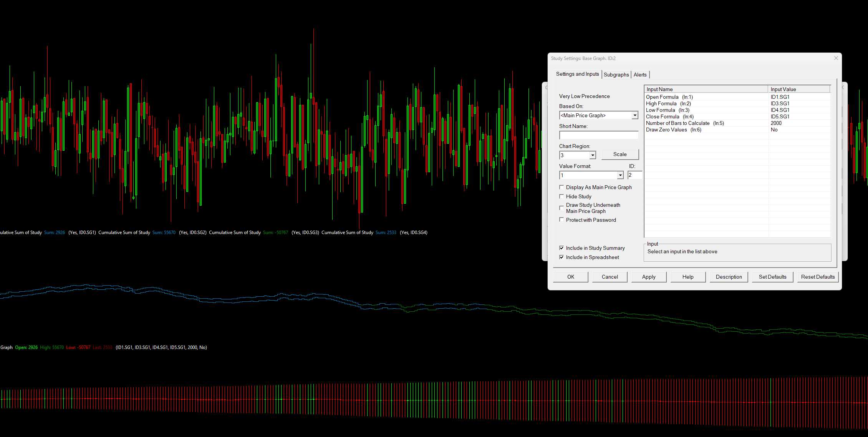
Task: Click the Reset Defaults button
Action: pos(818,277)
